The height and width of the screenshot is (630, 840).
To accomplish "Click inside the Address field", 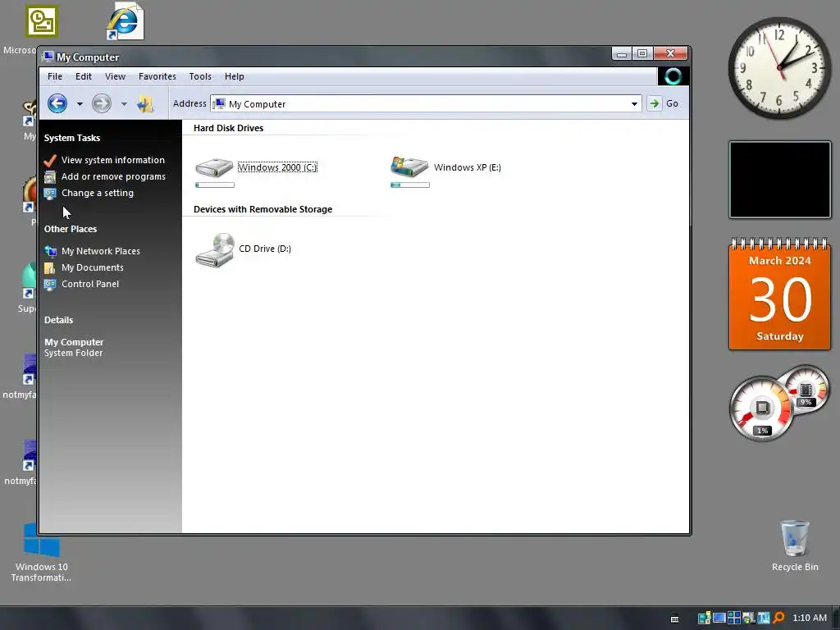I will tap(426, 104).
